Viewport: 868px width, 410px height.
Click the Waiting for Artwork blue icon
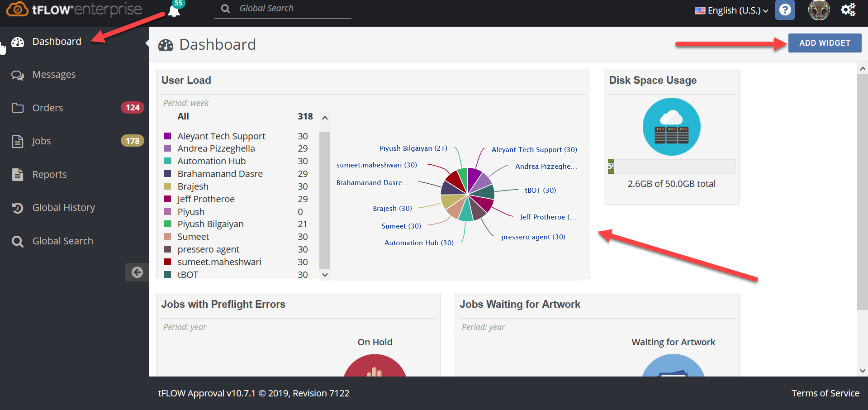click(674, 365)
